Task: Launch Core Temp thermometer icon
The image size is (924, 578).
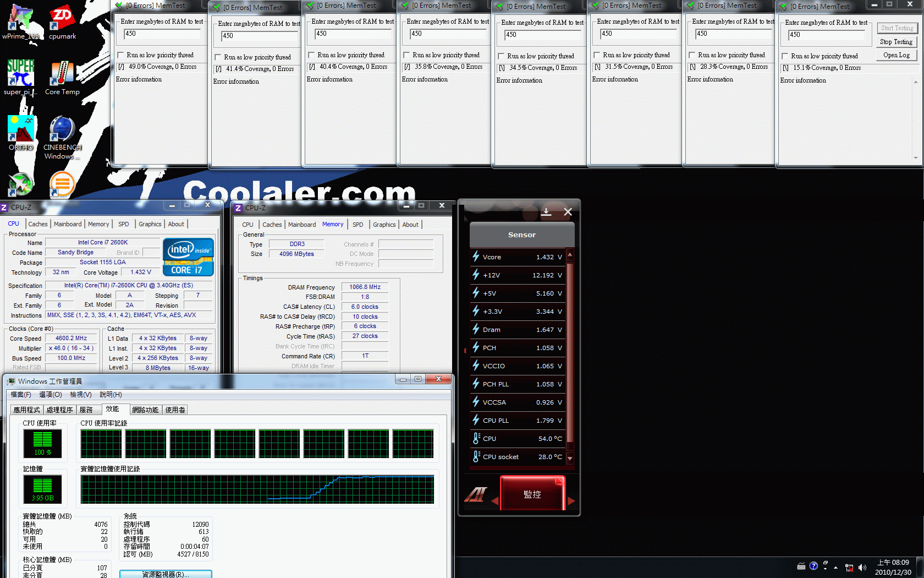Action: pyautogui.click(x=62, y=78)
